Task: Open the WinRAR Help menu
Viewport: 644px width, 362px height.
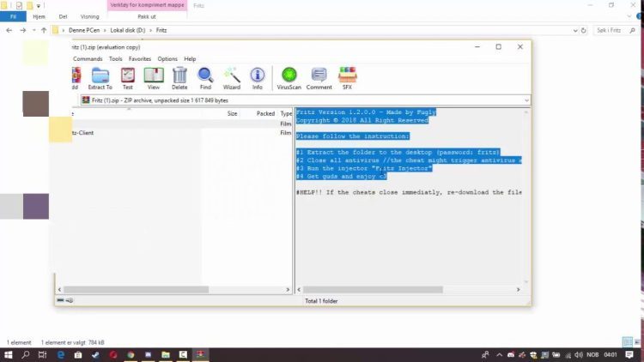Action: coord(190,58)
